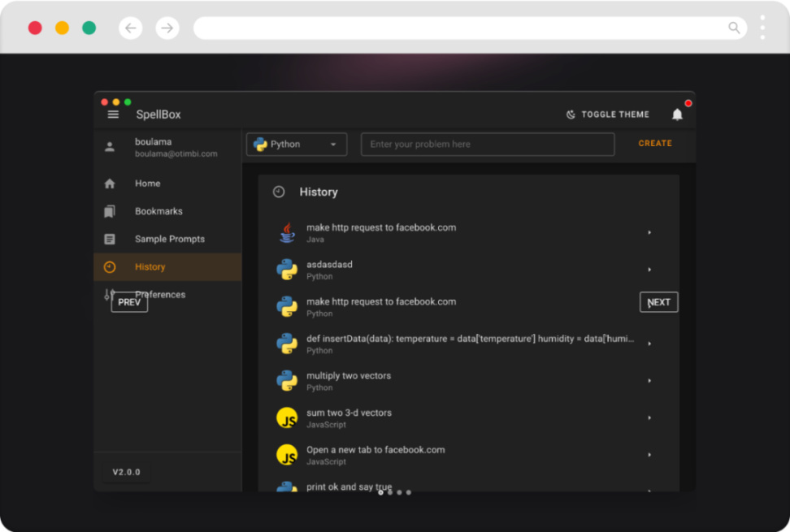Click the Sample Prompts document icon

pyautogui.click(x=110, y=239)
